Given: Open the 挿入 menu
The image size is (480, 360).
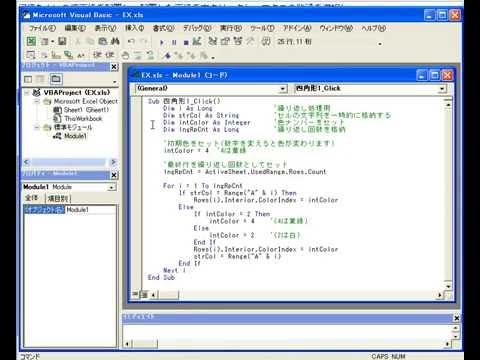Looking at the screenshot, I should pyautogui.click(x=135, y=28).
